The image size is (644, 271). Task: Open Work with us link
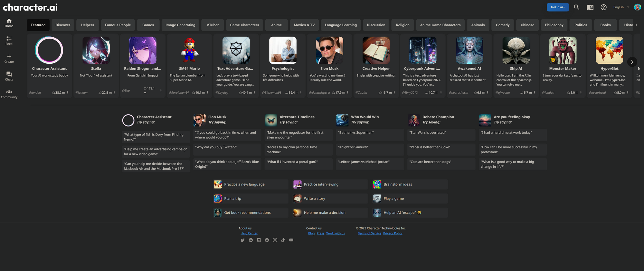point(336,233)
